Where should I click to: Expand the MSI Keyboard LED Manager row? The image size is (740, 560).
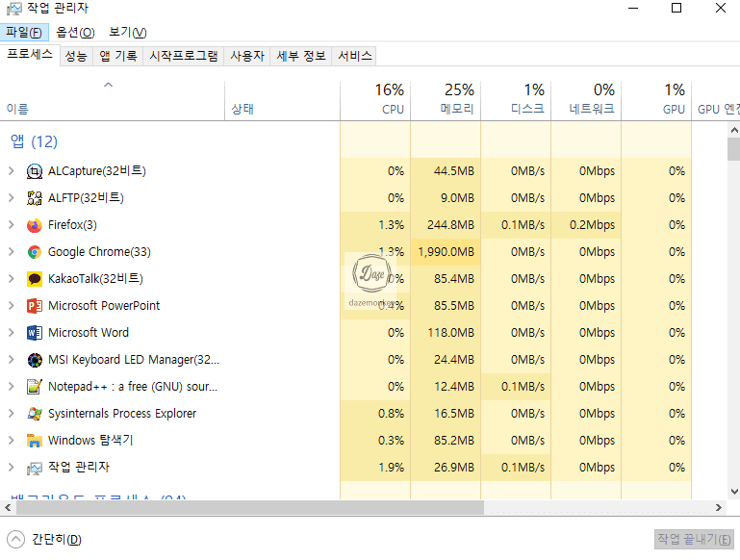coord(12,360)
